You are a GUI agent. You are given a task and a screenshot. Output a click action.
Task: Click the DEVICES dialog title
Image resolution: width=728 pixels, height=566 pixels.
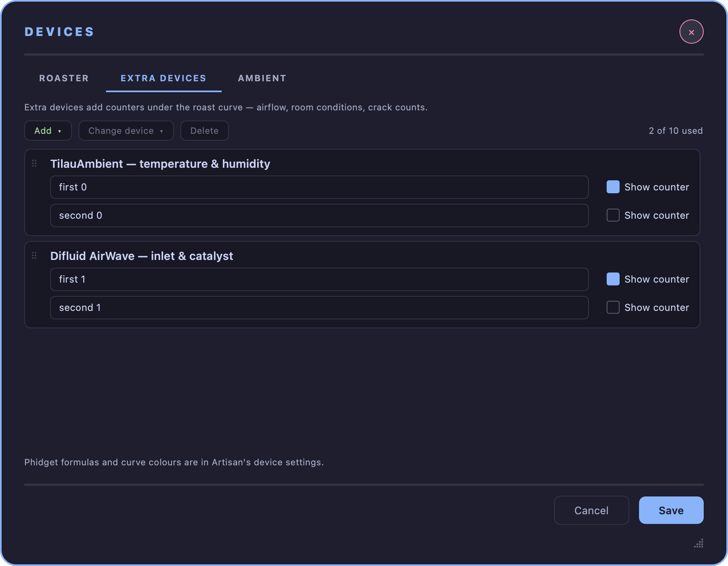pos(59,32)
